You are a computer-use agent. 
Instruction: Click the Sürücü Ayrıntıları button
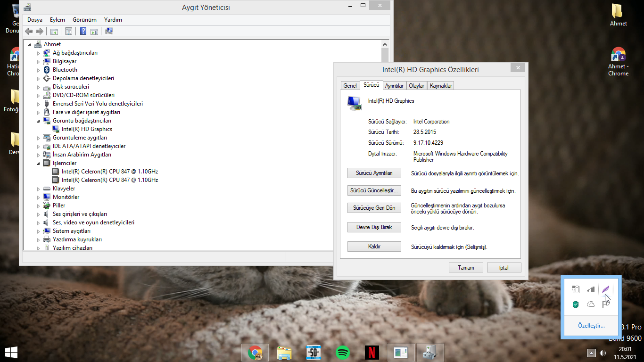pyautogui.click(x=374, y=173)
